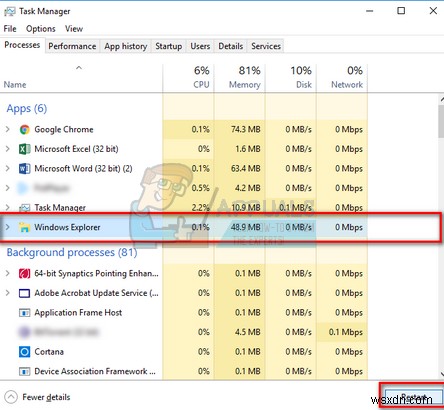Click Task Manager's 2.2% CPU value
Image resolution: width=444 pixels, height=410 pixels.
click(201, 208)
